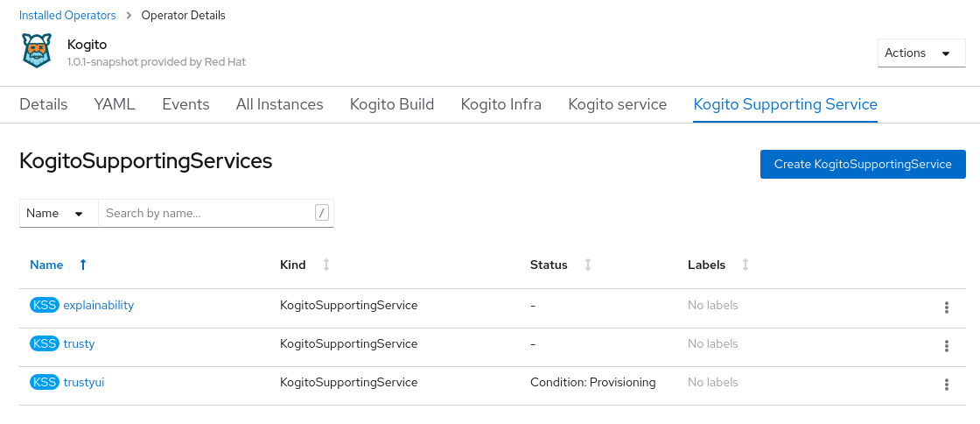The width and height of the screenshot is (980, 424).
Task: Sort table by Name column header
Action: pyautogui.click(x=46, y=265)
